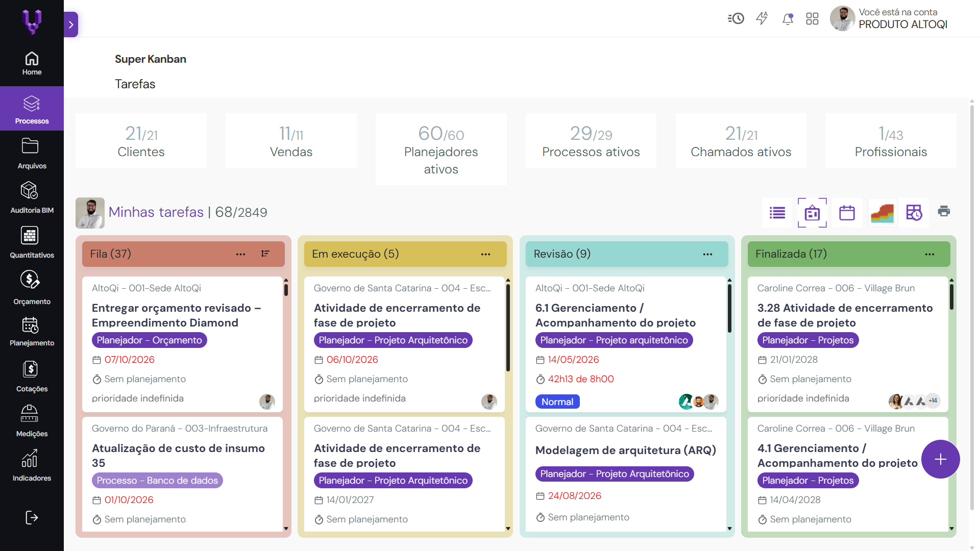
Task: Click due date 07/10/2026
Action: pyautogui.click(x=129, y=360)
